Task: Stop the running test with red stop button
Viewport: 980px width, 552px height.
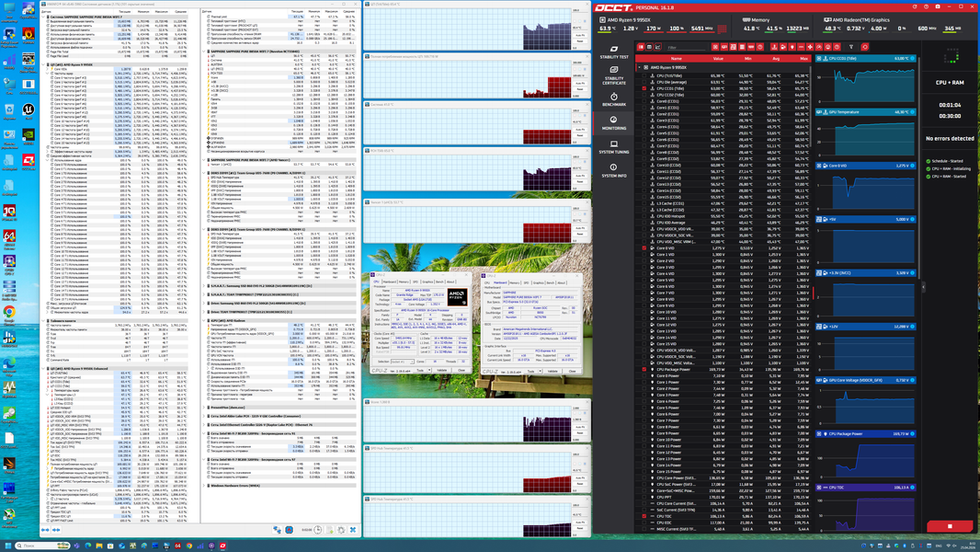Action: [x=950, y=526]
